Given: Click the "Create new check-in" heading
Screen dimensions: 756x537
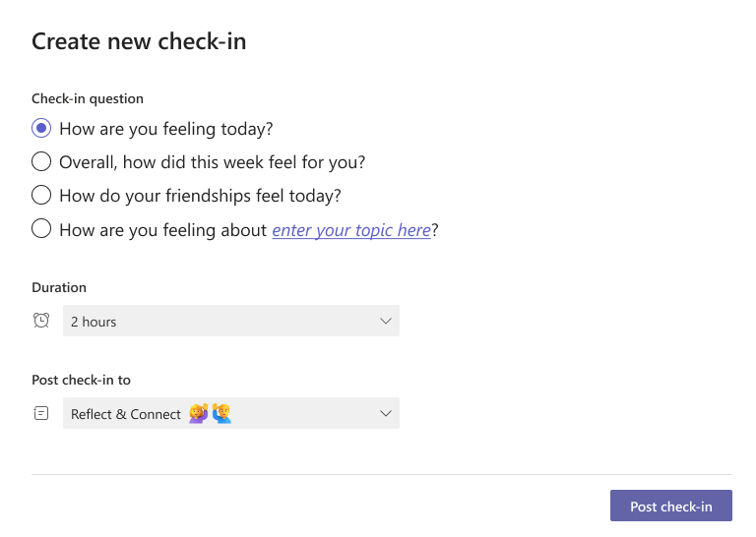Looking at the screenshot, I should (139, 41).
